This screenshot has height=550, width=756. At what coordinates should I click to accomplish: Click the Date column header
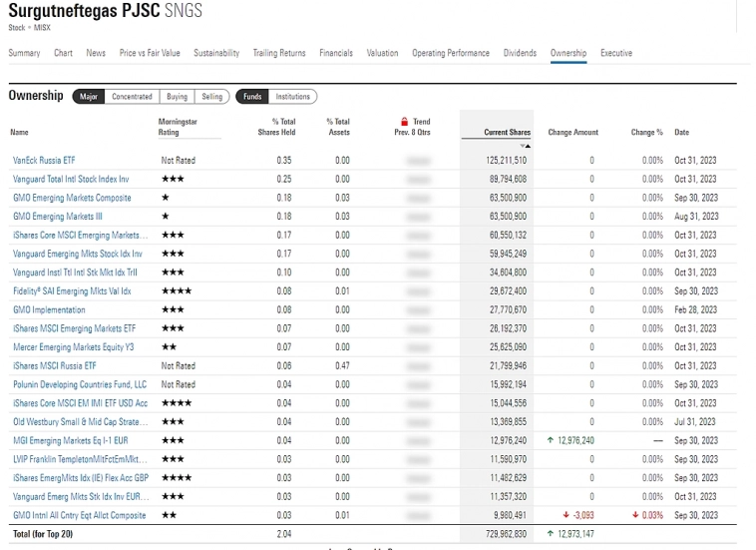[x=681, y=132]
